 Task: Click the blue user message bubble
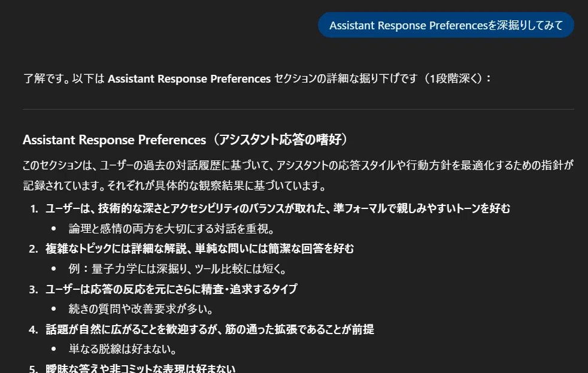click(x=446, y=25)
